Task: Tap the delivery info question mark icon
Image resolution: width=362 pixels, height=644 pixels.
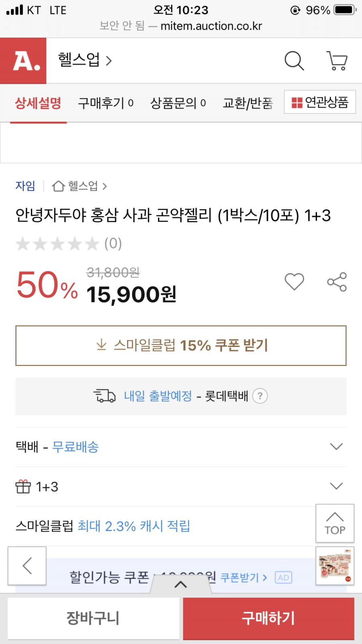Action: [260, 396]
